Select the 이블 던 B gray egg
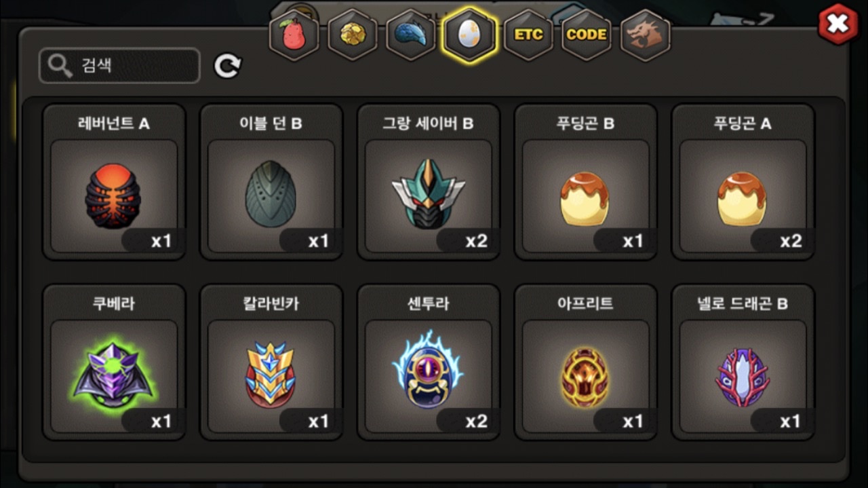The width and height of the screenshot is (868, 488). (x=271, y=182)
